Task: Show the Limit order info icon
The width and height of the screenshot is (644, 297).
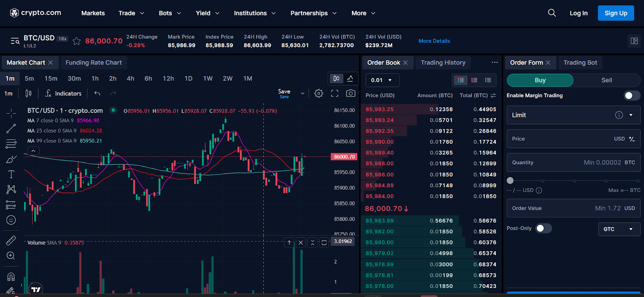Action: (x=619, y=115)
